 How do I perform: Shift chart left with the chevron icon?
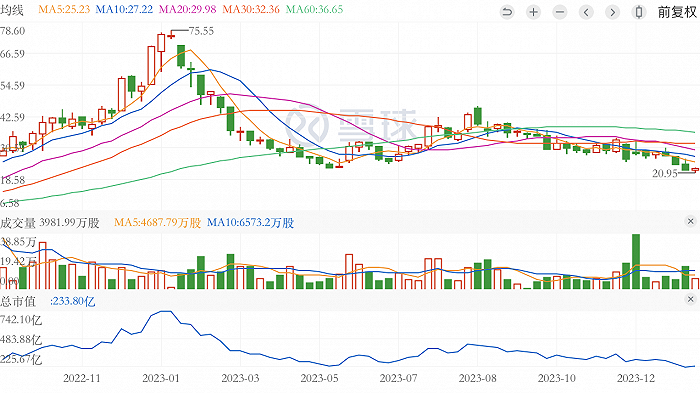(x=586, y=12)
